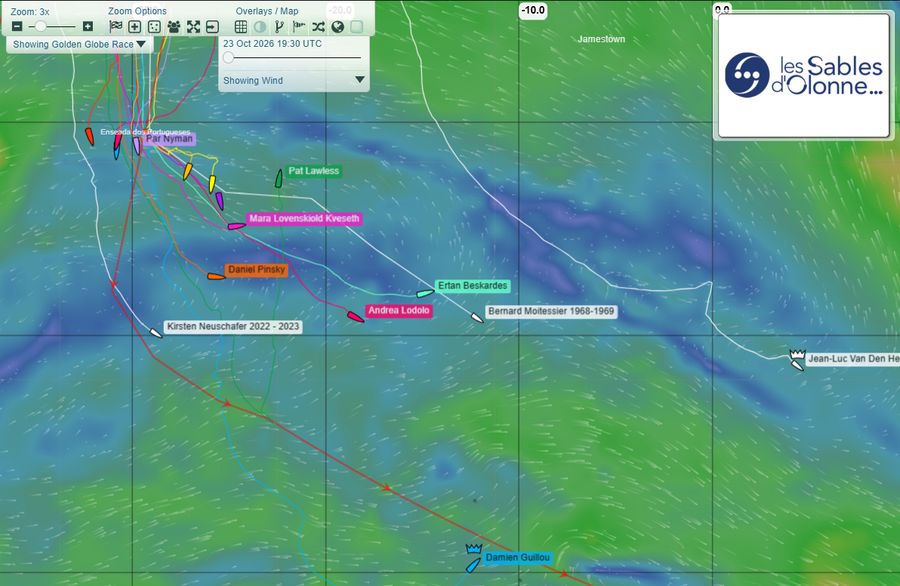Select Daniel Pinsky's orange boat

(x=216, y=277)
